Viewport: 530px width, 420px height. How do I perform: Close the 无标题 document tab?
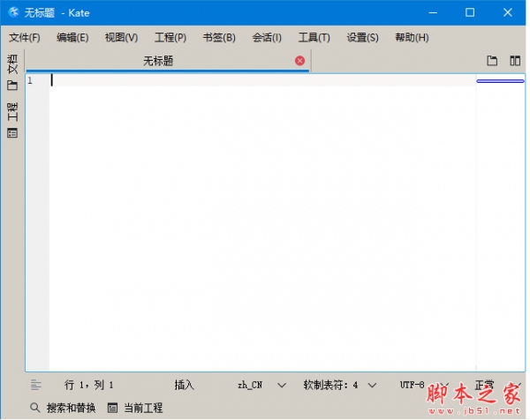299,61
